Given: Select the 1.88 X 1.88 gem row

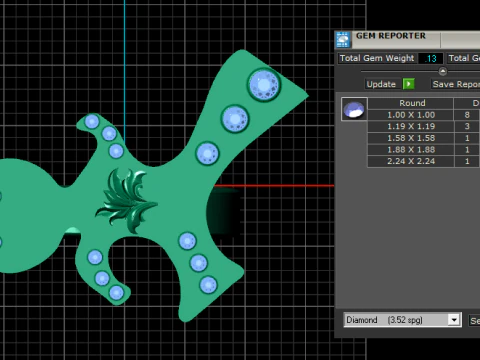Looking at the screenshot, I should point(424,150).
